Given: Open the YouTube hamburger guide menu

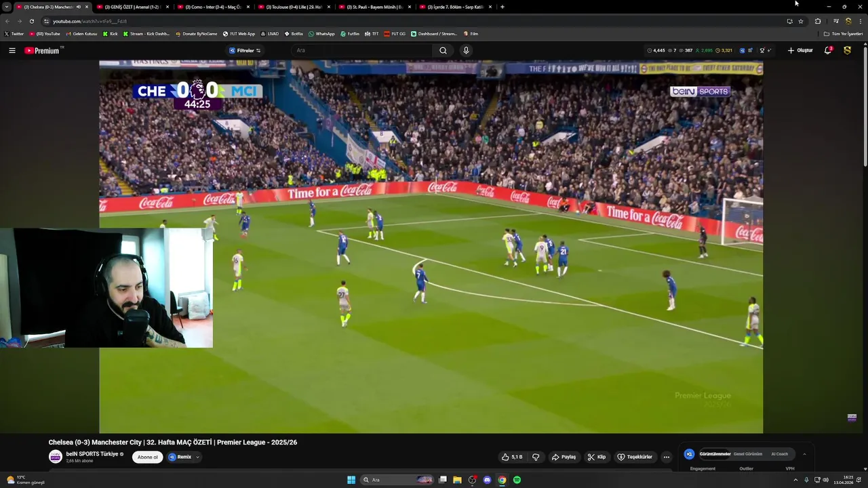Looking at the screenshot, I should (x=12, y=50).
